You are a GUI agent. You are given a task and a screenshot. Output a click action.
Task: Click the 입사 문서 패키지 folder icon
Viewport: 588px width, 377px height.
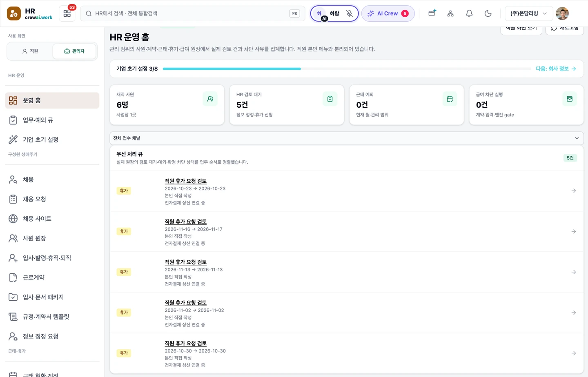pyautogui.click(x=13, y=297)
